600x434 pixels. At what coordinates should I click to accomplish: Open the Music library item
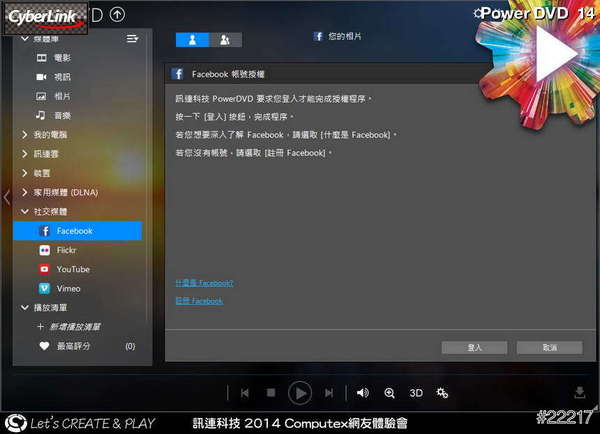pyautogui.click(x=54, y=115)
